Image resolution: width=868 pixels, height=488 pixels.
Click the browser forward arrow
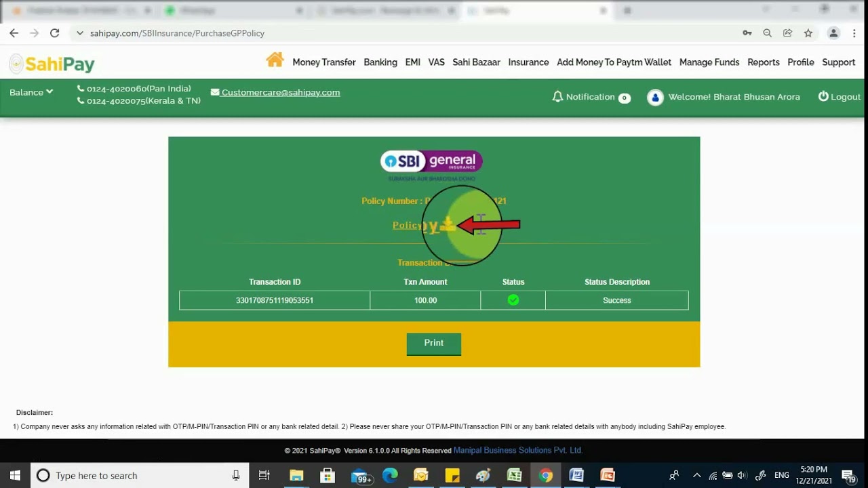coord(35,33)
